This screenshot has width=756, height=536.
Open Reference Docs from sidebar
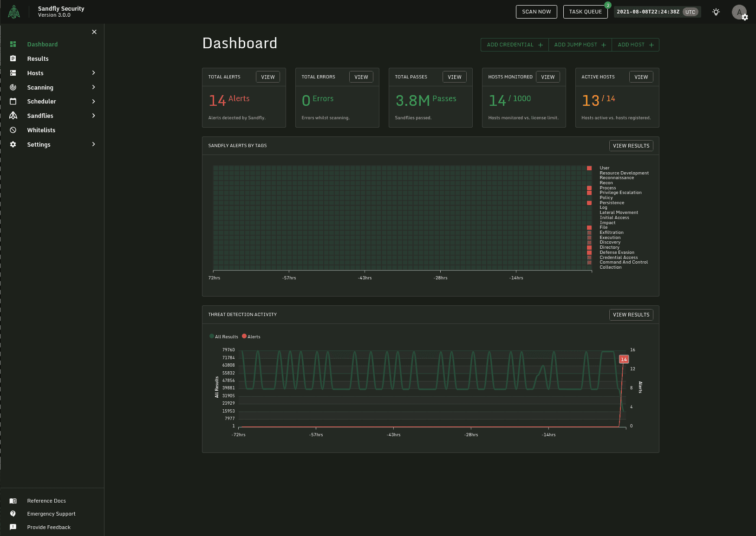[x=46, y=501]
